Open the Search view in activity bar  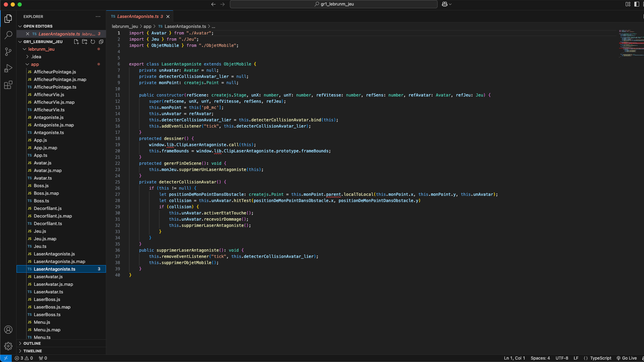click(x=8, y=35)
